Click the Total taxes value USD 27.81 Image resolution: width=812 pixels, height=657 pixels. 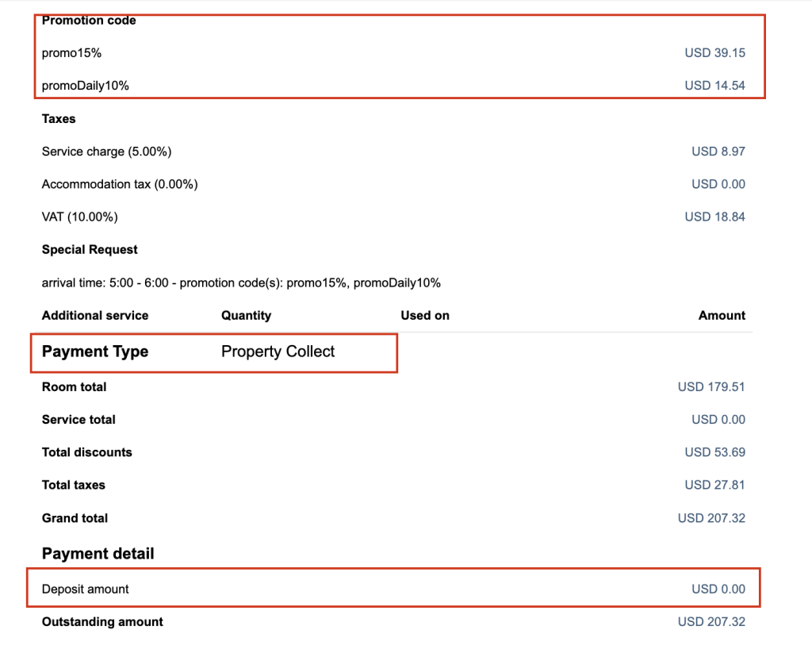pos(714,485)
